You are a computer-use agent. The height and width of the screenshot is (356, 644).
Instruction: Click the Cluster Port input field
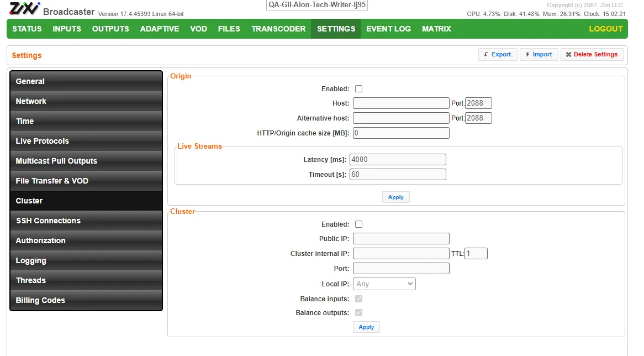click(x=402, y=269)
